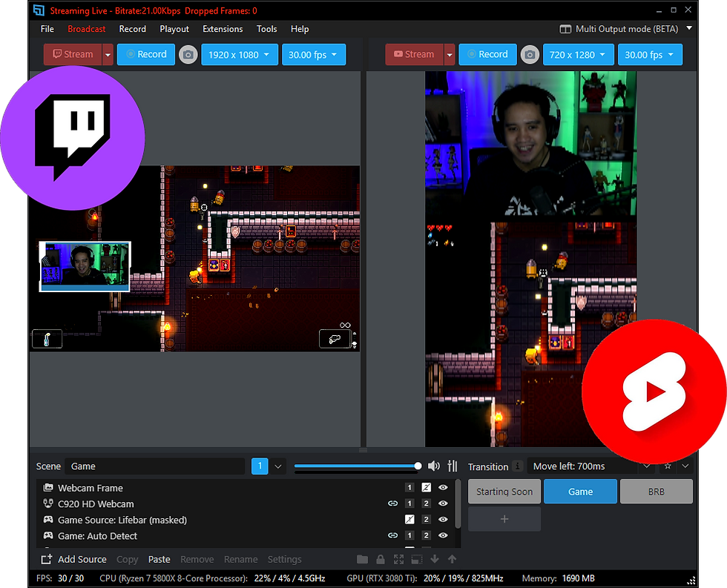Take a snapshot of the right output
The height and width of the screenshot is (588, 727).
coord(530,55)
